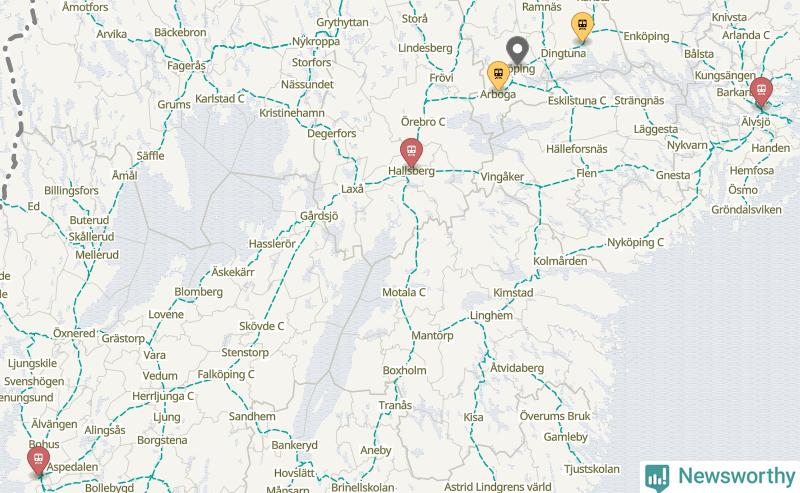Open the red train marker at Aspedalen
Screen dimensions: 800x493
pyautogui.click(x=39, y=461)
